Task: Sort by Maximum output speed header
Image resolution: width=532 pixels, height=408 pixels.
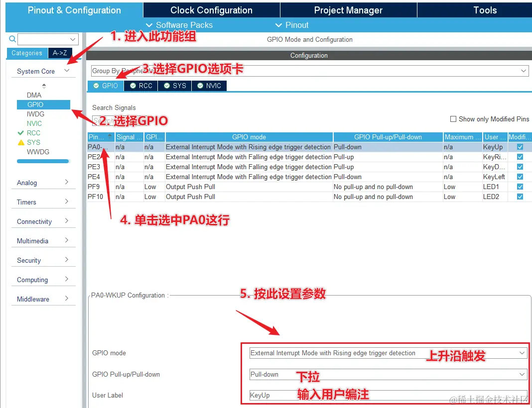Action: click(x=462, y=137)
